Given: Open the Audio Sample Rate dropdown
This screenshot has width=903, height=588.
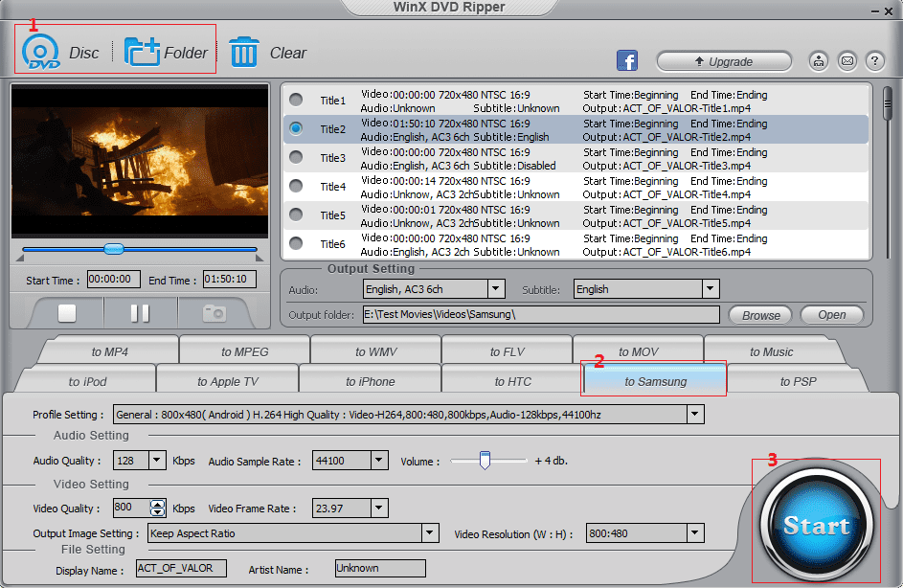Looking at the screenshot, I should [378, 460].
